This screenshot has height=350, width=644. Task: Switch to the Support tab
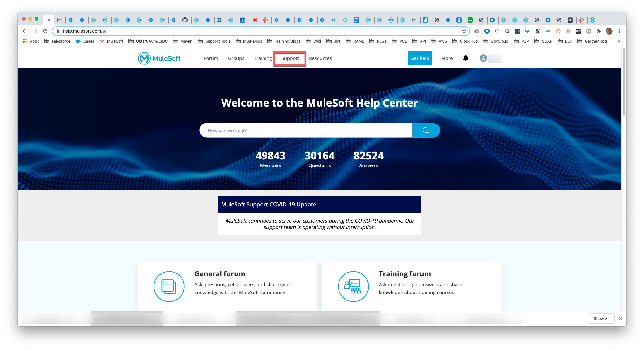pos(289,58)
